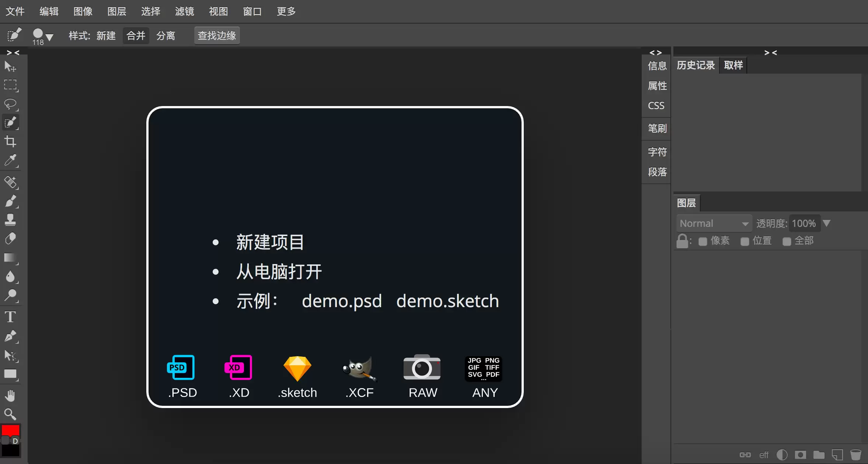Click the red foreground color swatch
The width and height of the screenshot is (868, 464).
point(10,430)
